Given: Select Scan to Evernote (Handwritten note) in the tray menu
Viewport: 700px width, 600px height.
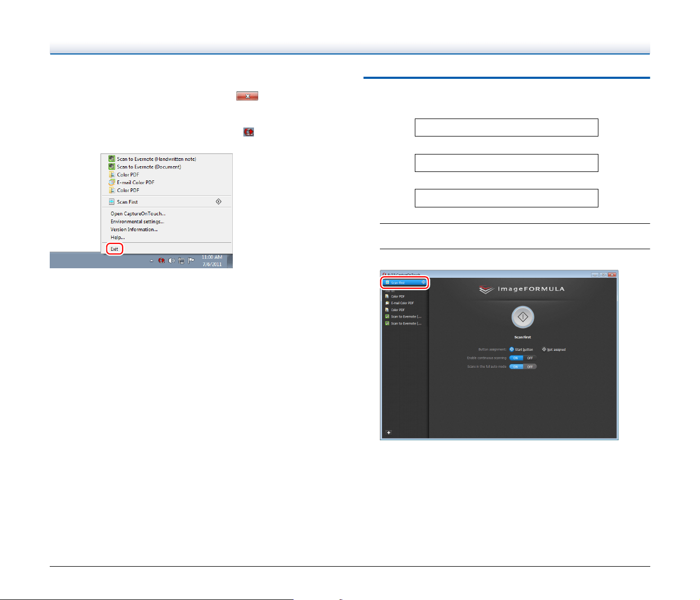Looking at the screenshot, I should pyautogui.click(x=152, y=159).
